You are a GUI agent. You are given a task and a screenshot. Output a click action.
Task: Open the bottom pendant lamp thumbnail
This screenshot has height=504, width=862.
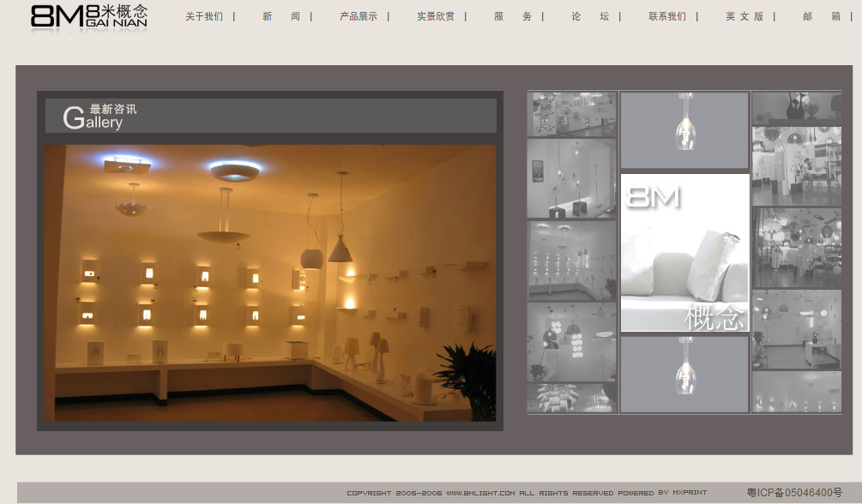(684, 375)
